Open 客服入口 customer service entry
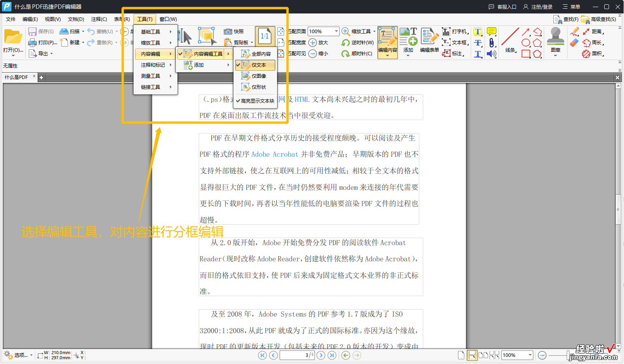624x364 pixels. (x=503, y=7)
